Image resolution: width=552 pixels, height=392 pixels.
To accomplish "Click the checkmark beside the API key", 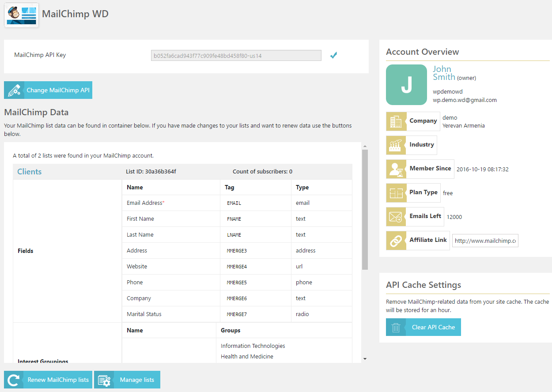I will [x=334, y=55].
